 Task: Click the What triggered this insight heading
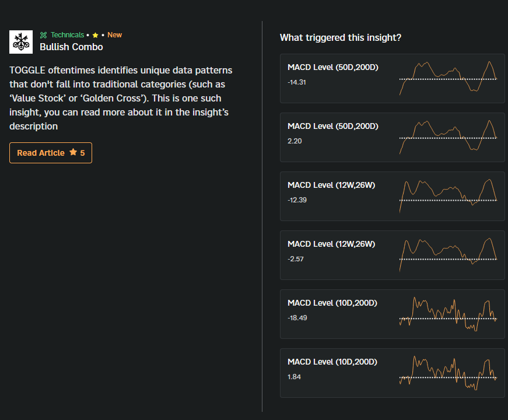pos(341,38)
